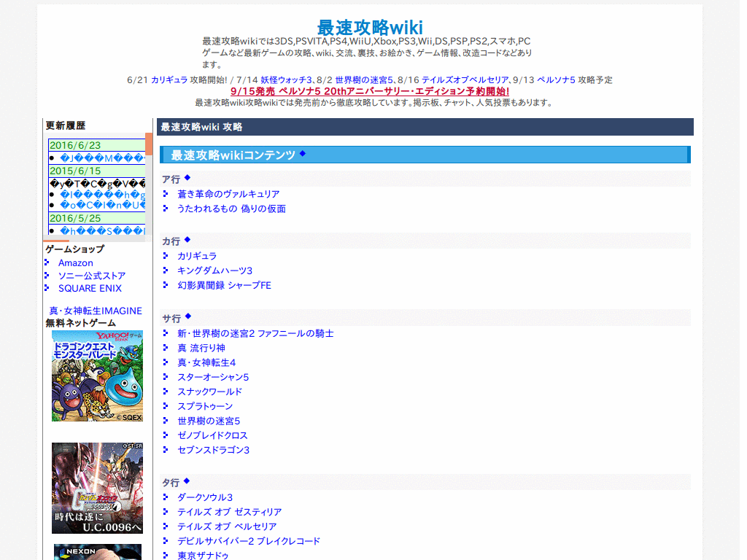This screenshot has width=747, height=560.
Task: Open 真 流行り神 page
Action: (201, 348)
